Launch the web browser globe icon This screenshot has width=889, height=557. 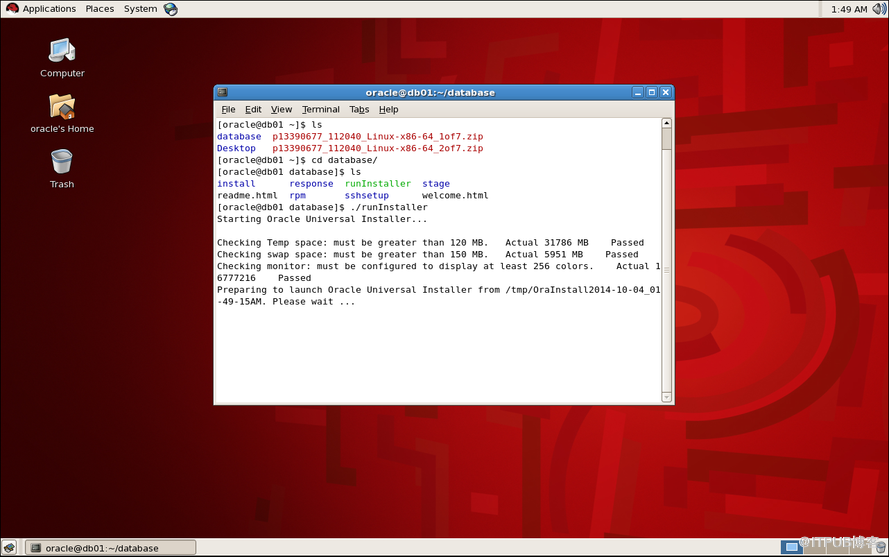click(x=170, y=9)
